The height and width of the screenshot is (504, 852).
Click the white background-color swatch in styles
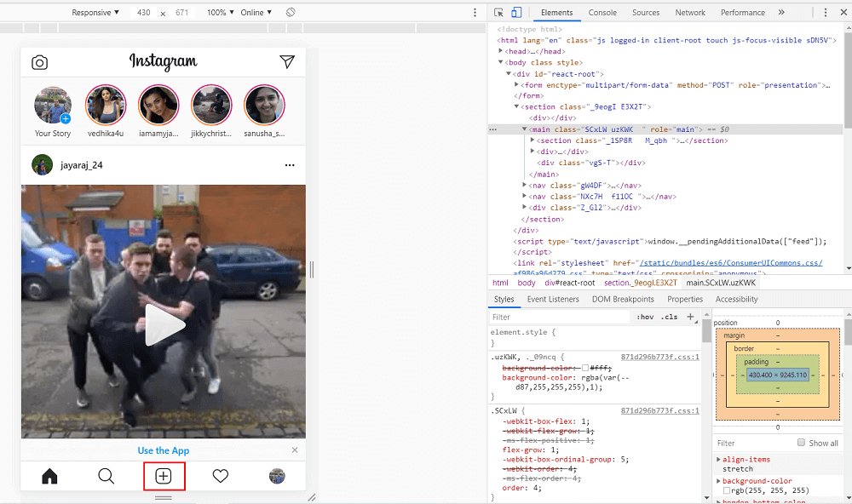point(585,367)
